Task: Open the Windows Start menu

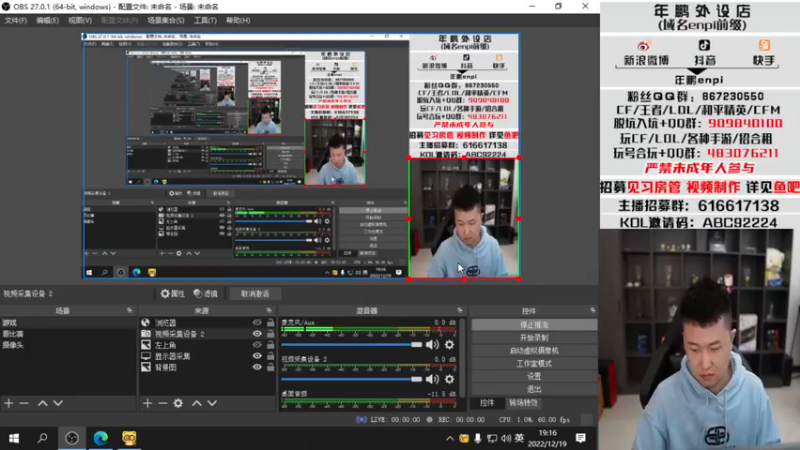Action: [x=14, y=438]
